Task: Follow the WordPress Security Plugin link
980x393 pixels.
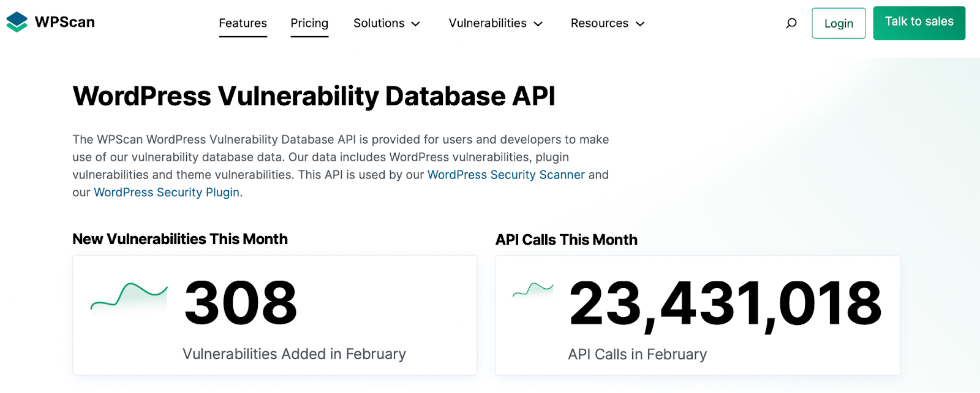Action: 167,193
